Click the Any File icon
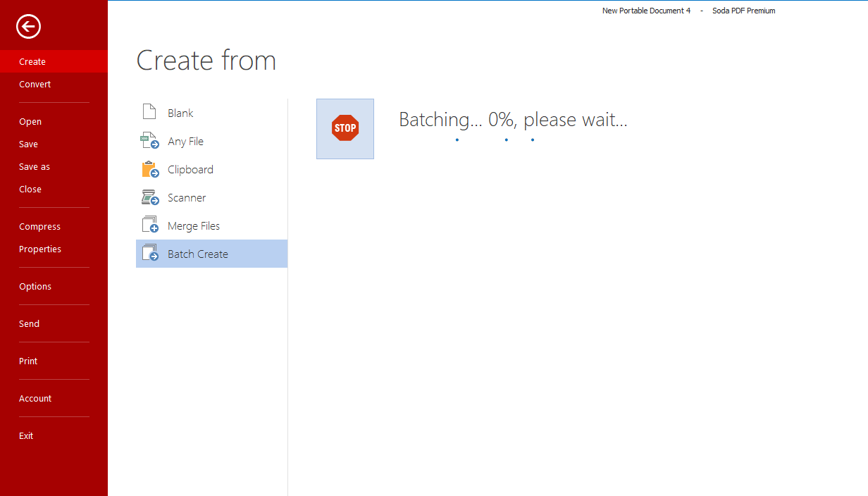Screen dimensions: 868x496 tap(150, 141)
